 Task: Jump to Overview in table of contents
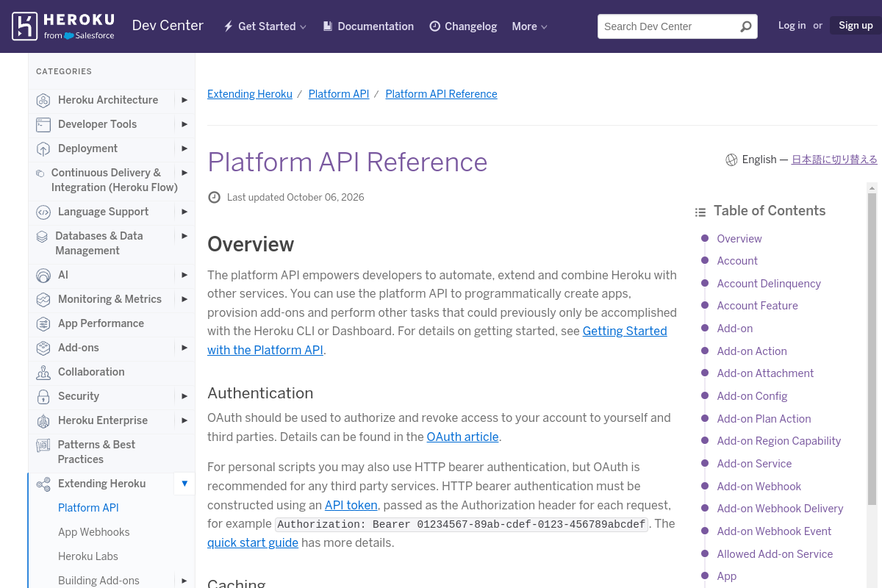pos(739,239)
